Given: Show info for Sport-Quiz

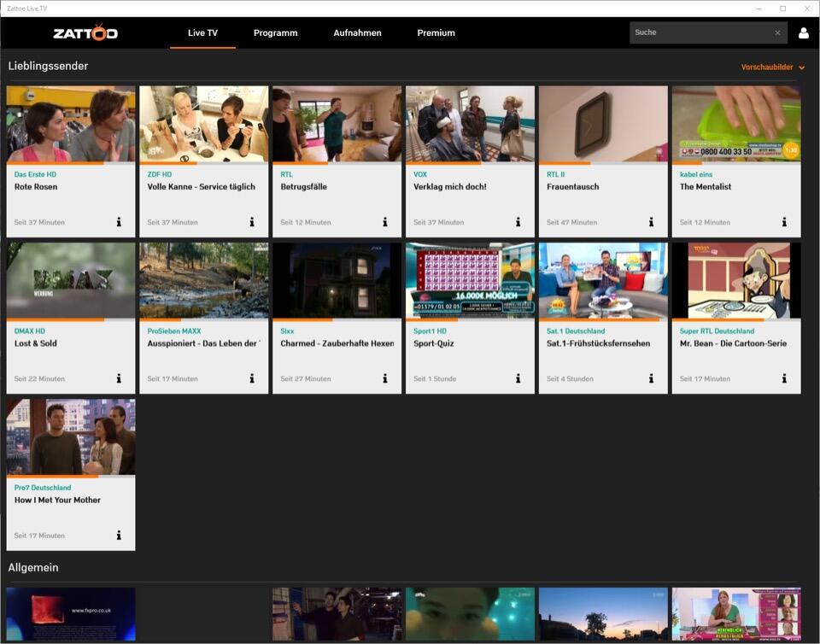Looking at the screenshot, I should 518,378.
